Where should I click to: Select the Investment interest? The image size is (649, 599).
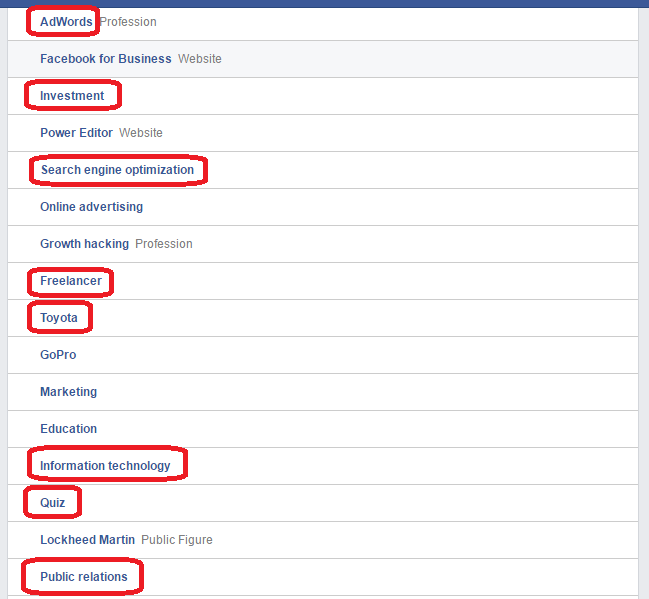(72, 96)
